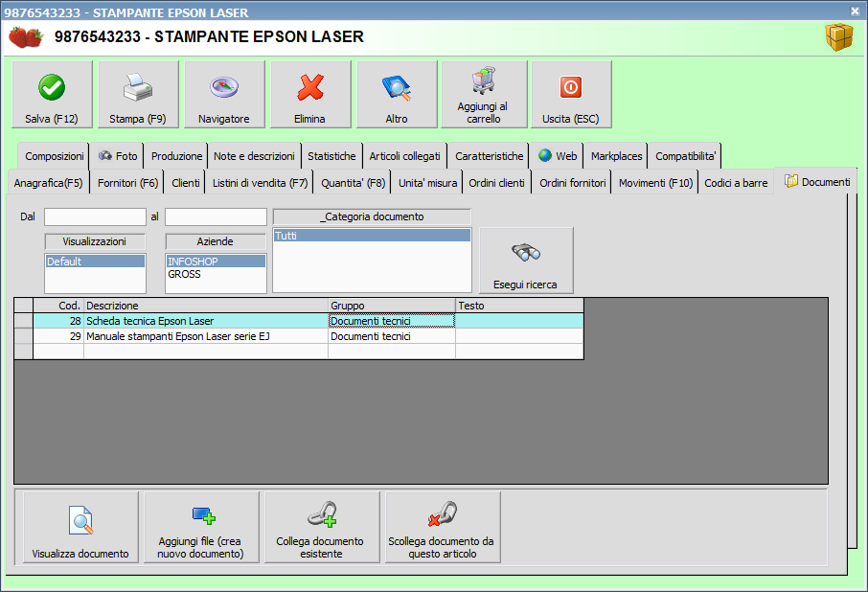Open the Note e descrizioni tab

coord(254,156)
